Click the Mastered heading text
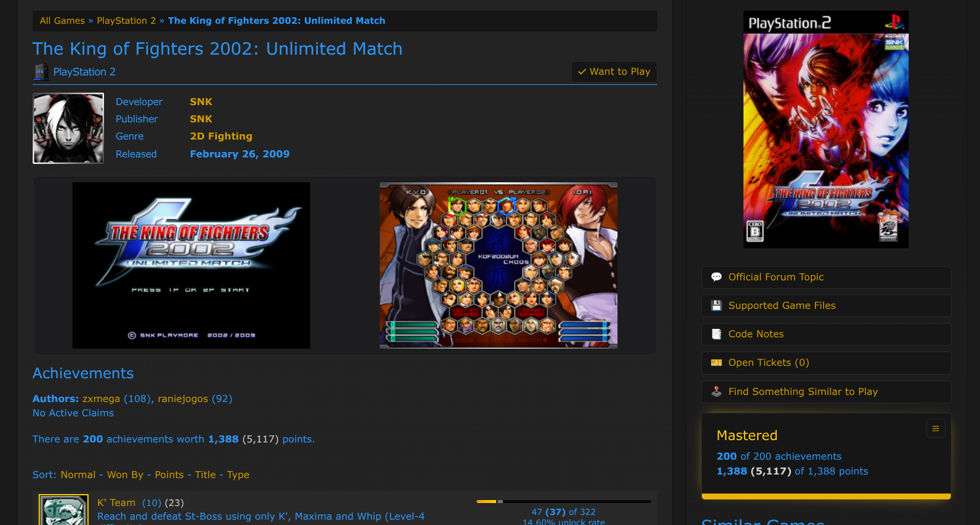Screen dimensions: 980x525 (747, 435)
